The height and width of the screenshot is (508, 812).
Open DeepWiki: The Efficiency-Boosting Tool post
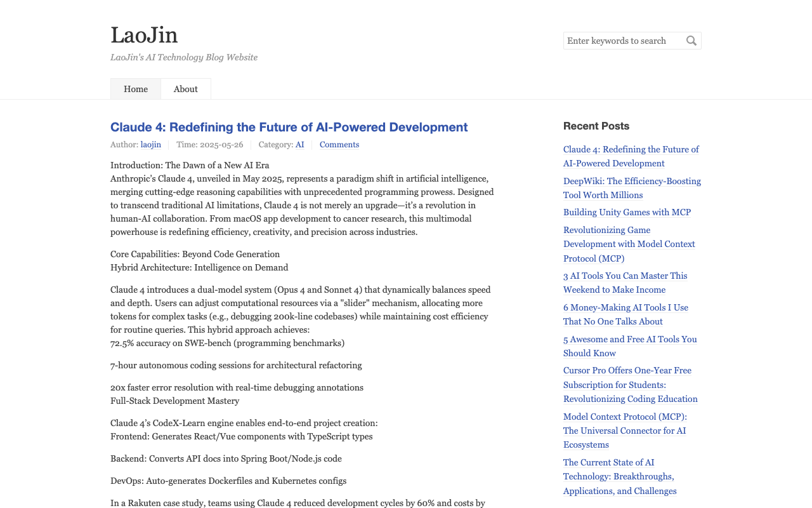pyautogui.click(x=632, y=188)
